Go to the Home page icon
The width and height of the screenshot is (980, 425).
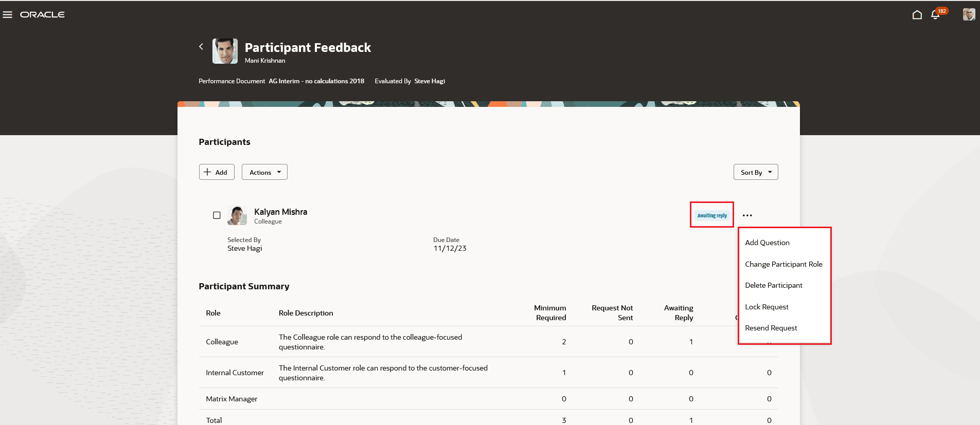917,15
